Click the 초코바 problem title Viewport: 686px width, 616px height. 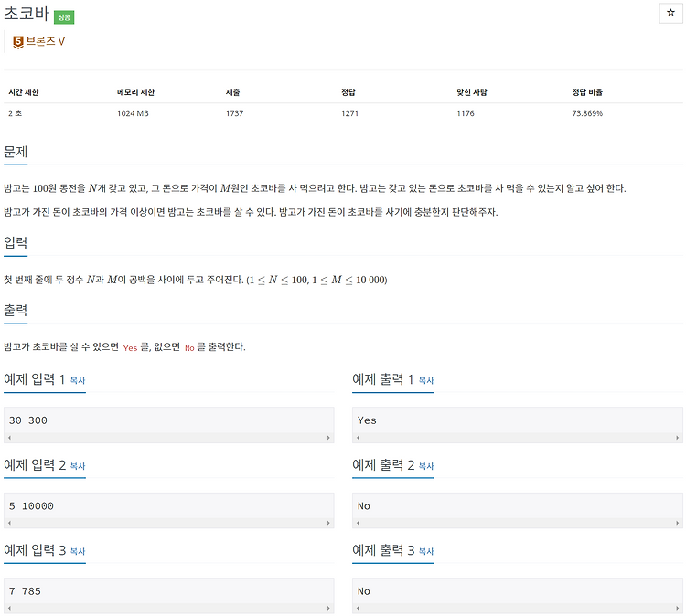click(x=27, y=14)
